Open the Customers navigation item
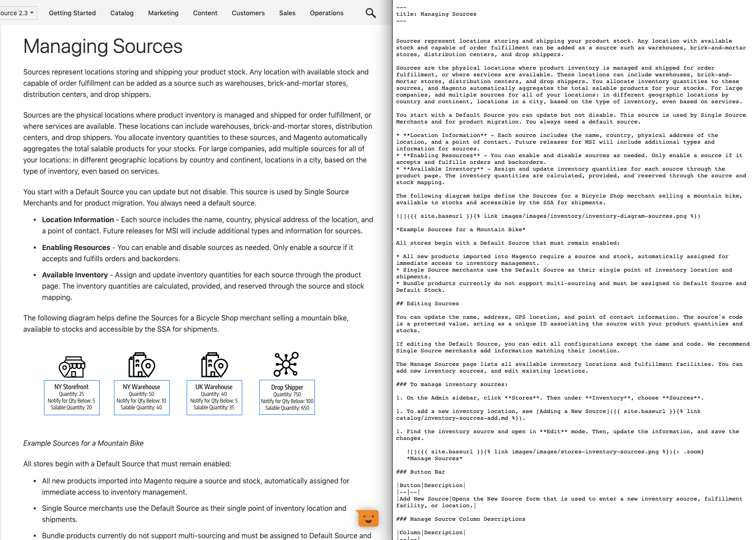The height and width of the screenshot is (540, 756). 248,13
